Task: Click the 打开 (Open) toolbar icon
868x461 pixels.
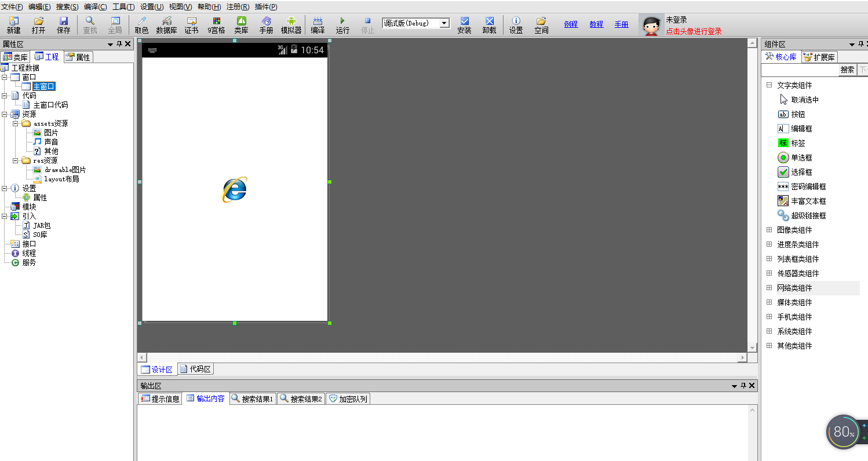Action: pyautogui.click(x=38, y=25)
